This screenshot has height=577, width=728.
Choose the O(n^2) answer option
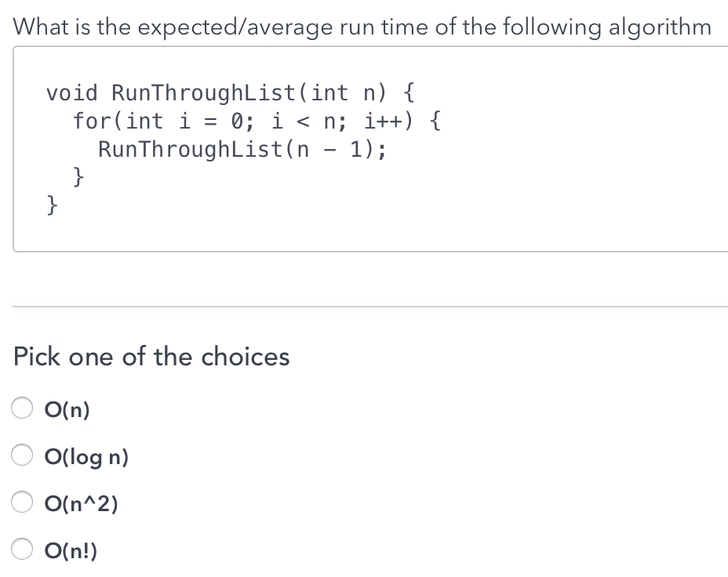coord(22,502)
